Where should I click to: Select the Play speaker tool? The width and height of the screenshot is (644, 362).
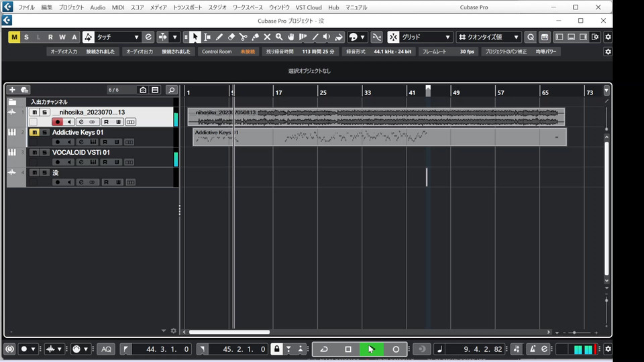327,37
